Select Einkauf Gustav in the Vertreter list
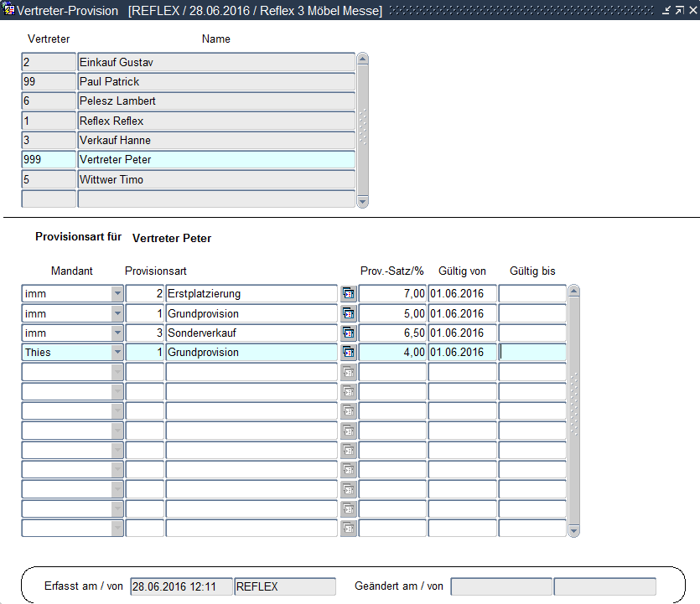Viewport: 700px width, 604px height. 215,62
